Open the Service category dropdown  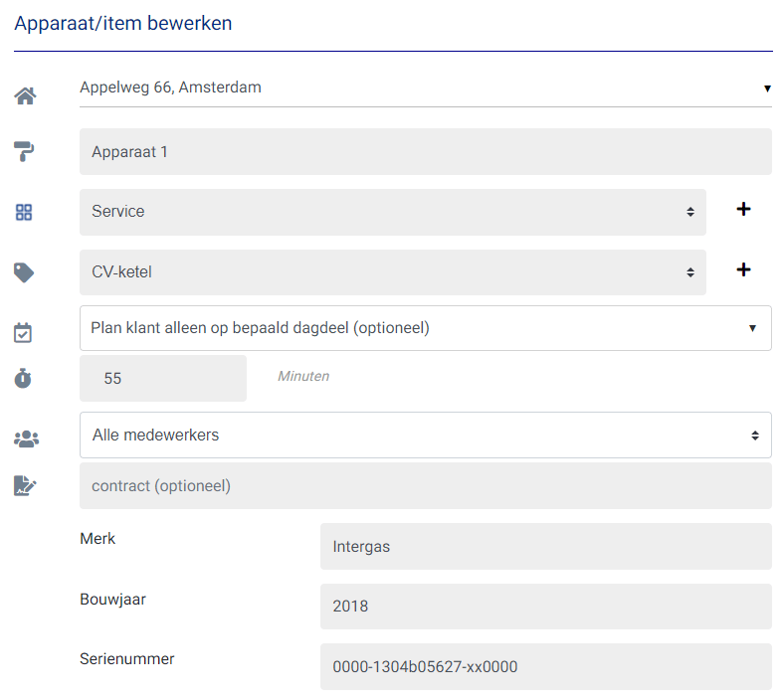[x=392, y=212]
